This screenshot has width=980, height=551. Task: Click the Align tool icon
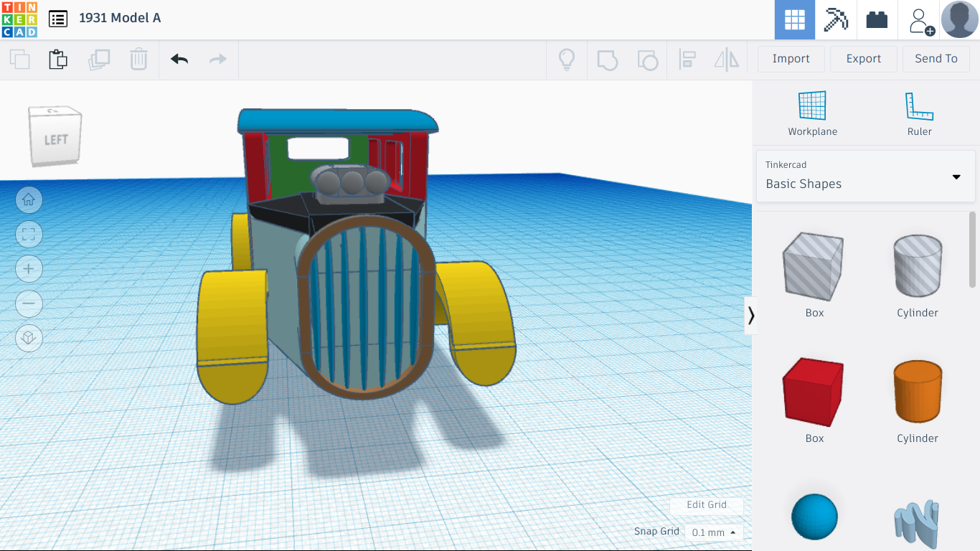(x=687, y=59)
